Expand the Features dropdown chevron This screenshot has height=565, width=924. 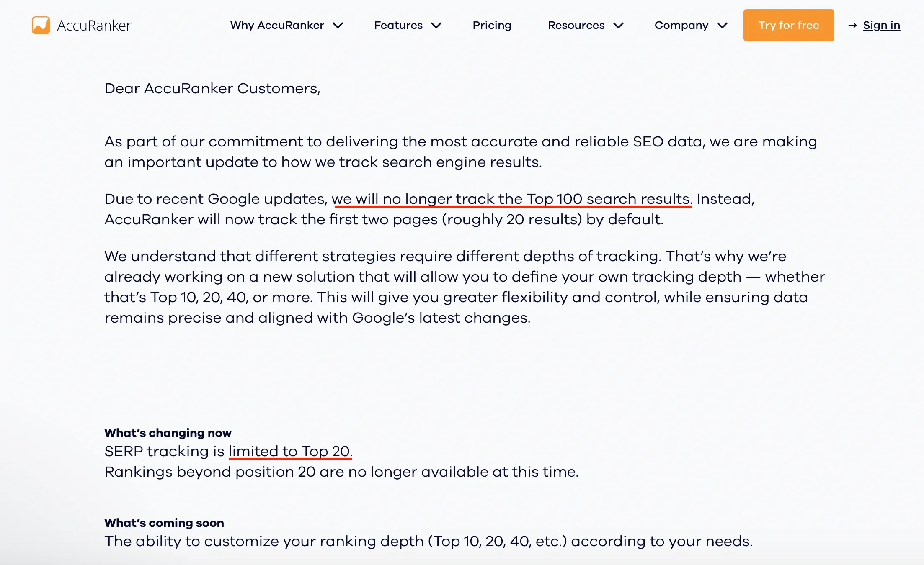pos(436,26)
